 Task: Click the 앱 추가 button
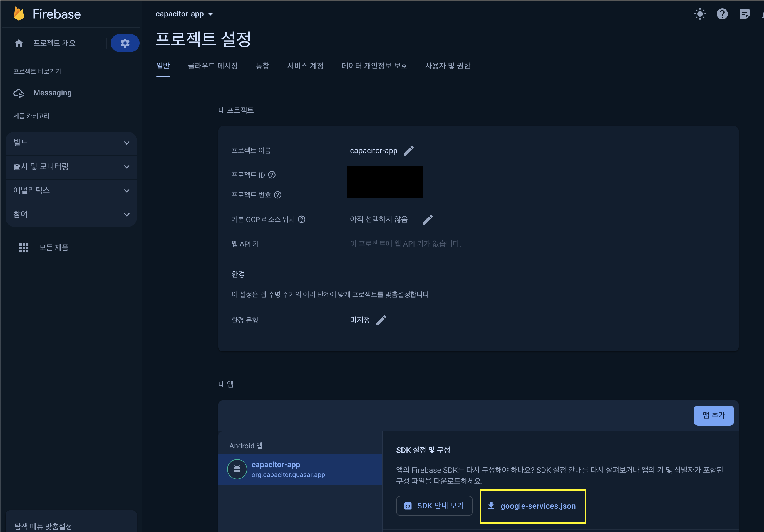coord(713,415)
